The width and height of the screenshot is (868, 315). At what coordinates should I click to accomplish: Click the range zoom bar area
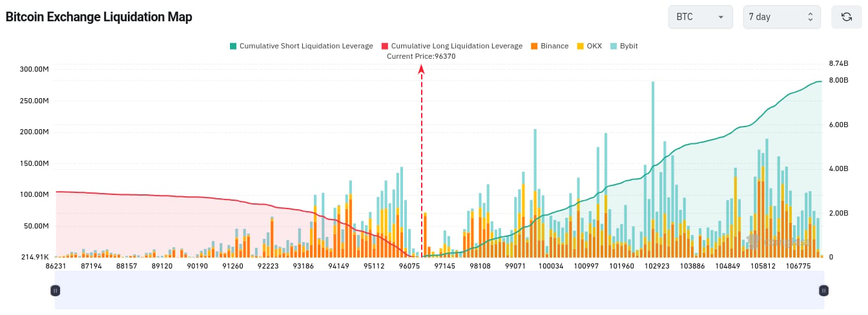tap(439, 290)
